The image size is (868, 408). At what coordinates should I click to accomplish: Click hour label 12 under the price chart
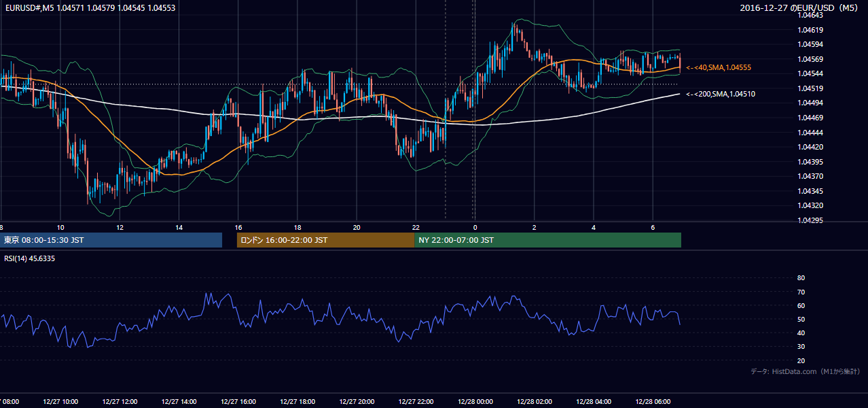[x=120, y=227]
